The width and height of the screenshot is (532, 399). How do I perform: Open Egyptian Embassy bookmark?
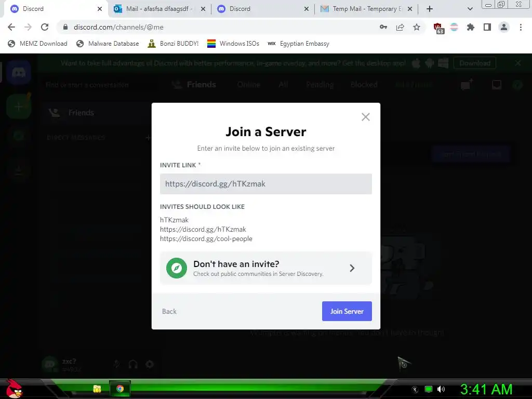(299, 44)
